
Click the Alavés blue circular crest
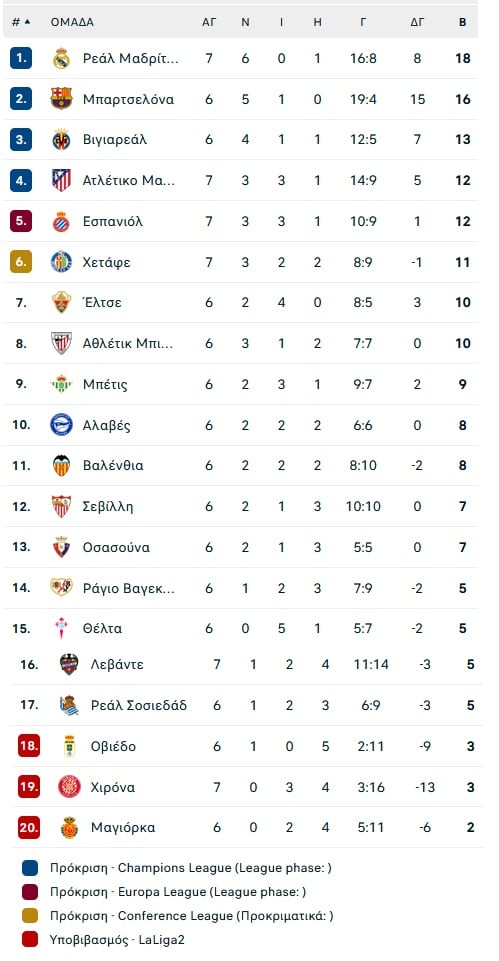(x=61, y=425)
